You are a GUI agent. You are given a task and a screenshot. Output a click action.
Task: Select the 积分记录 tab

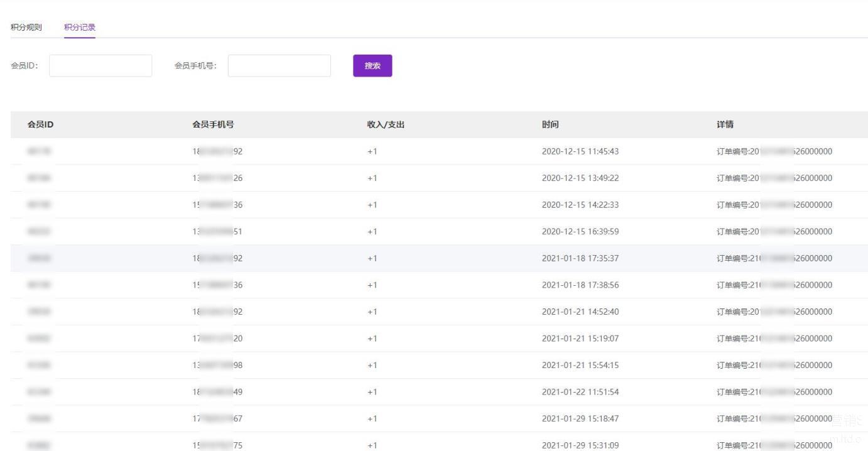point(80,28)
